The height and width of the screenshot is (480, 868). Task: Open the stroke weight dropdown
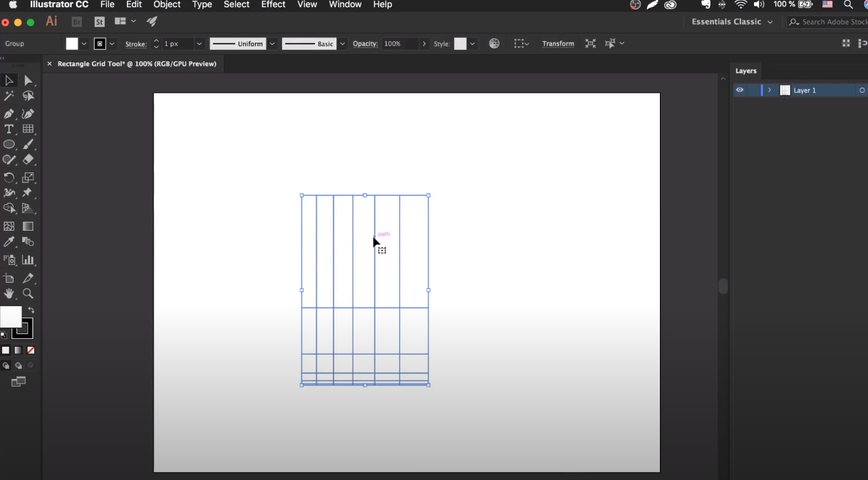click(x=199, y=44)
